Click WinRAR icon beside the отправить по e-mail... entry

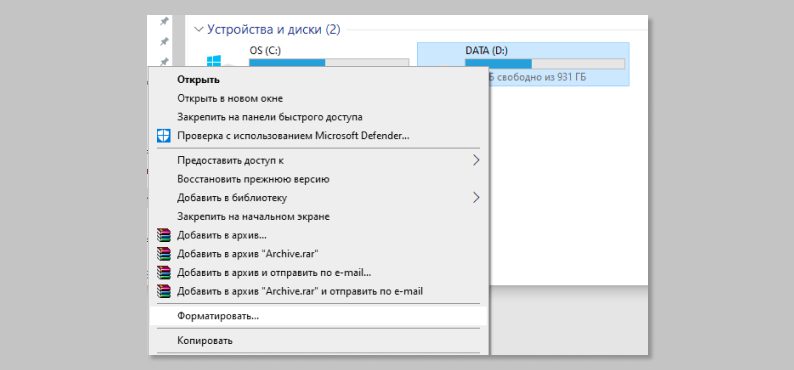(164, 273)
